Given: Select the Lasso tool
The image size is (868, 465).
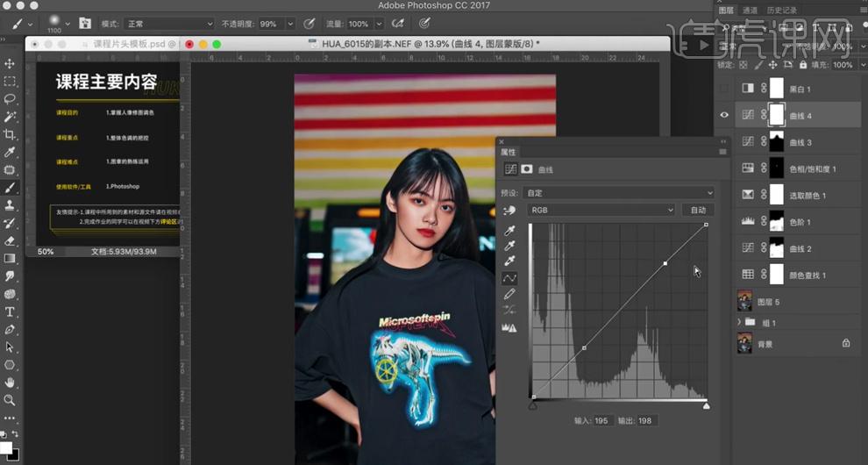Looking at the screenshot, I should 10,99.
